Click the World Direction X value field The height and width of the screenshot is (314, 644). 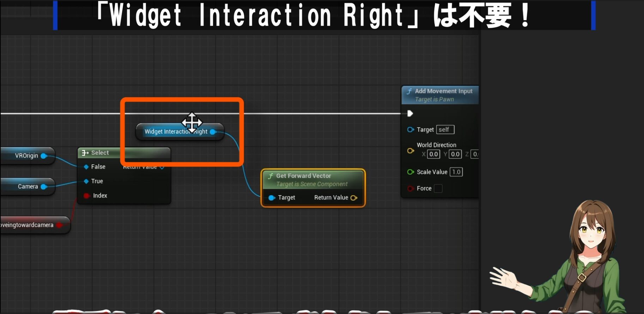pyautogui.click(x=433, y=154)
